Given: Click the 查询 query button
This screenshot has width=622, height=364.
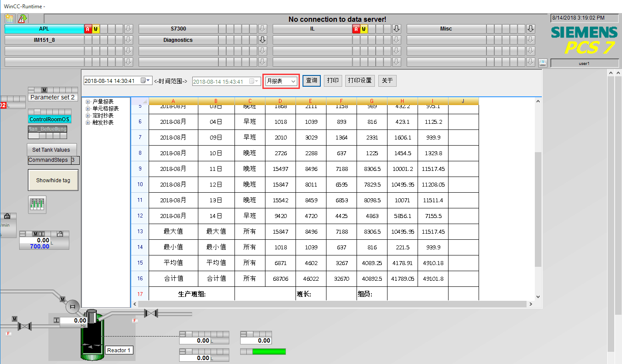Looking at the screenshot, I should [x=312, y=81].
